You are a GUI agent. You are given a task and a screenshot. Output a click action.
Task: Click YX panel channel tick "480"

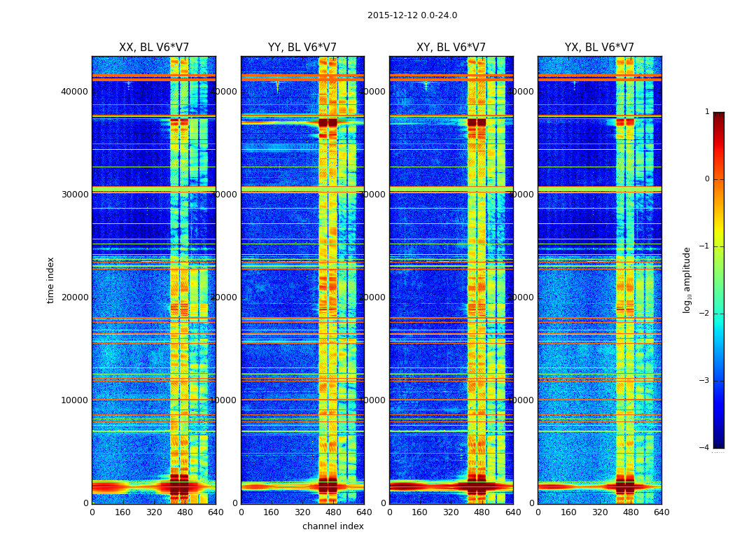point(631,512)
